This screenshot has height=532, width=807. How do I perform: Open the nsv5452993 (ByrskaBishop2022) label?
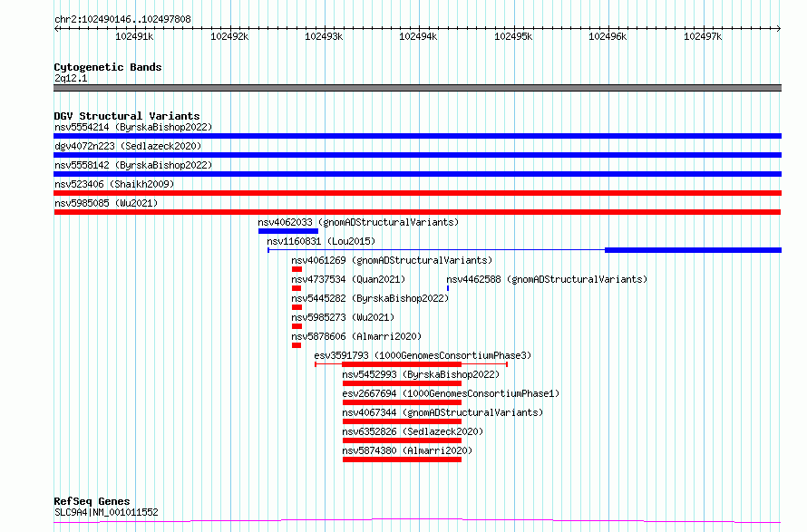[421, 374]
